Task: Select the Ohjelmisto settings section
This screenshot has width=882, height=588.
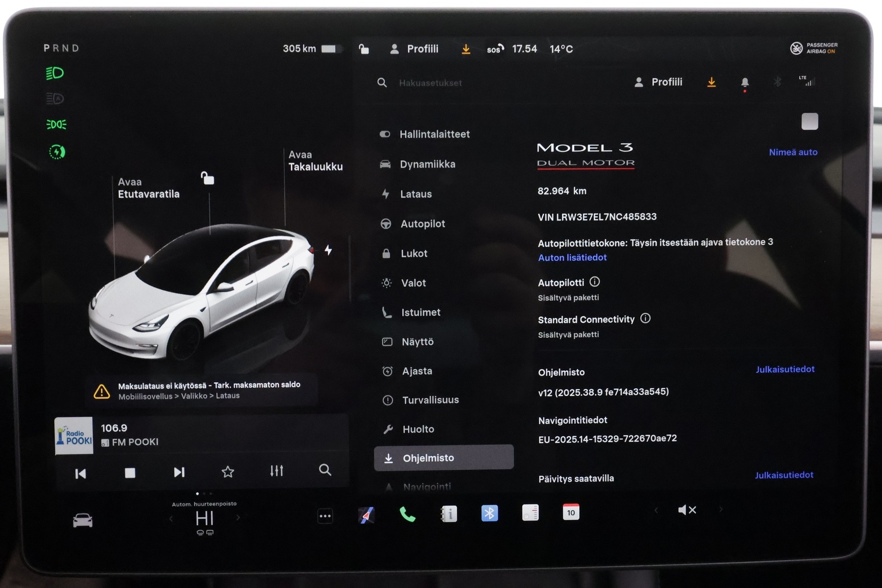Action: (444, 457)
